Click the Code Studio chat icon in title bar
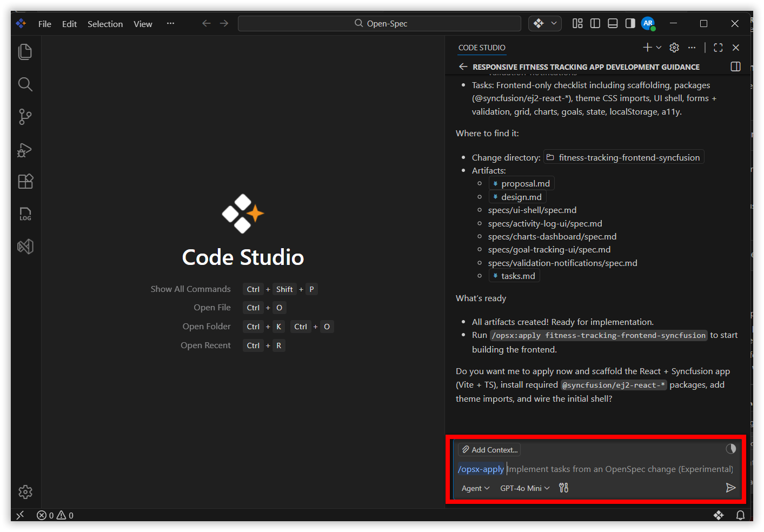This screenshot has height=532, width=764. click(x=539, y=23)
